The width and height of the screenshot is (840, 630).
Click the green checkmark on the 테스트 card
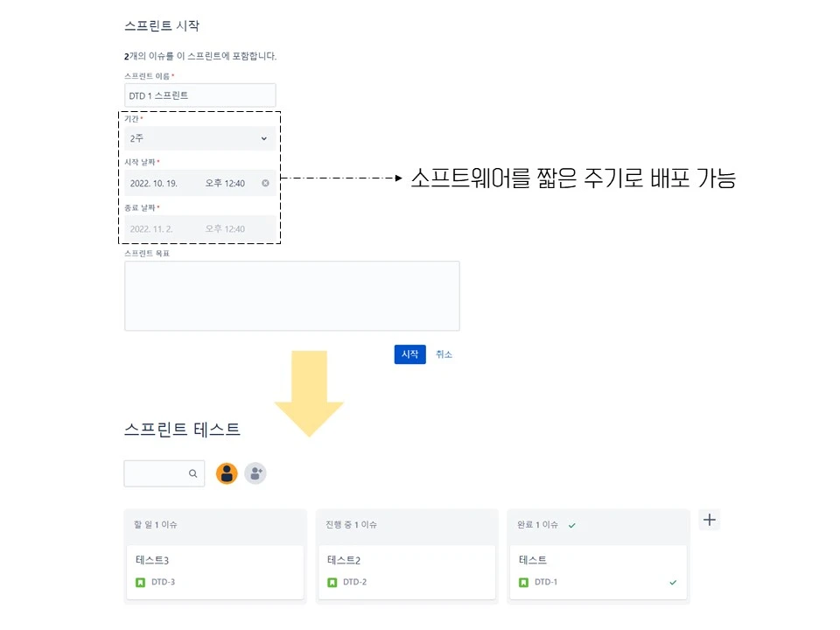[x=672, y=582]
